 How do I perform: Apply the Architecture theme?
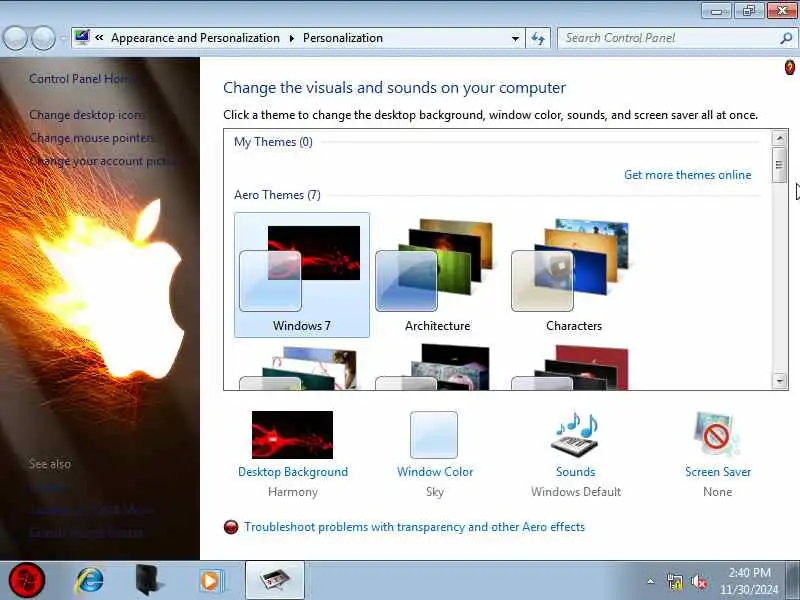437,275
